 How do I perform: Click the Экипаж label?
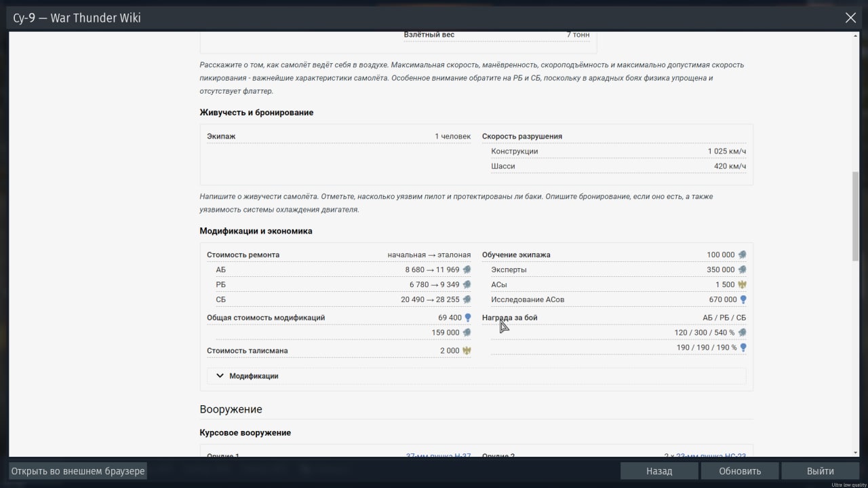coord(221,136)
